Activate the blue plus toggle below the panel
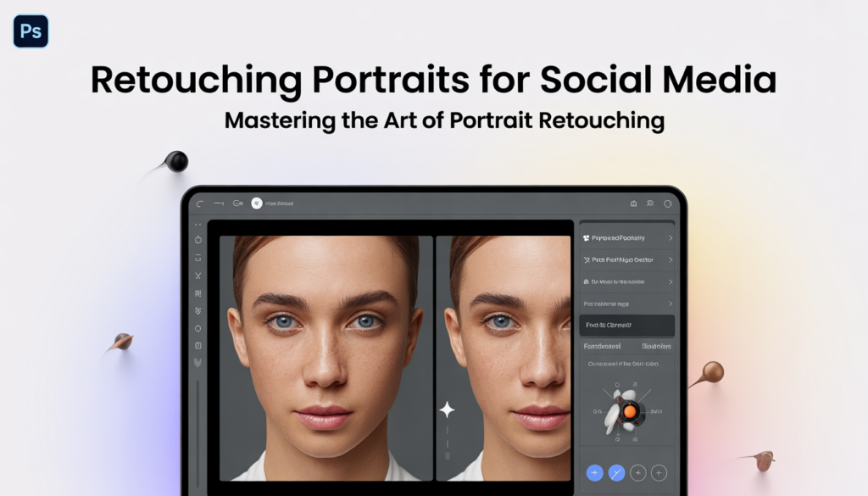The width and height of the screenshot is (868, 496). coord(596,473)
